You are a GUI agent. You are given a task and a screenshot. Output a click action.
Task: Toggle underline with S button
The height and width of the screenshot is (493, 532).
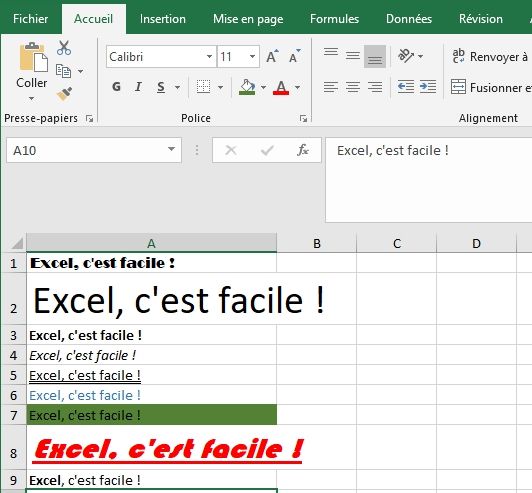pos(161,87)
